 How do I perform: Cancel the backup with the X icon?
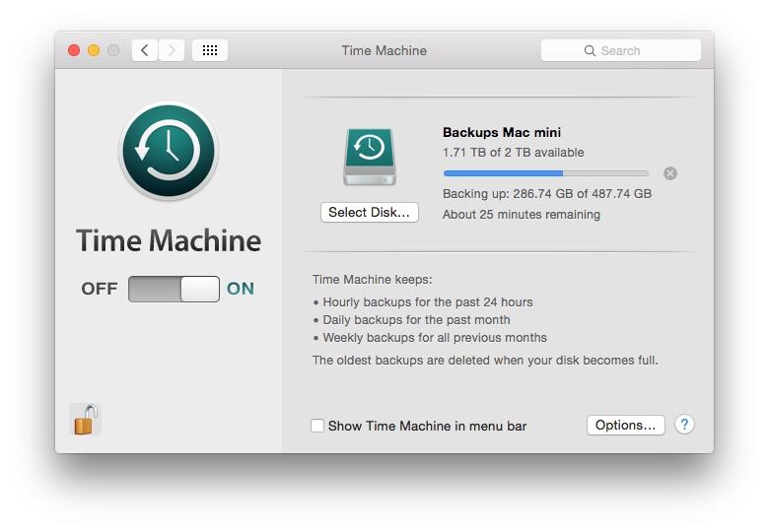(670, 173)
